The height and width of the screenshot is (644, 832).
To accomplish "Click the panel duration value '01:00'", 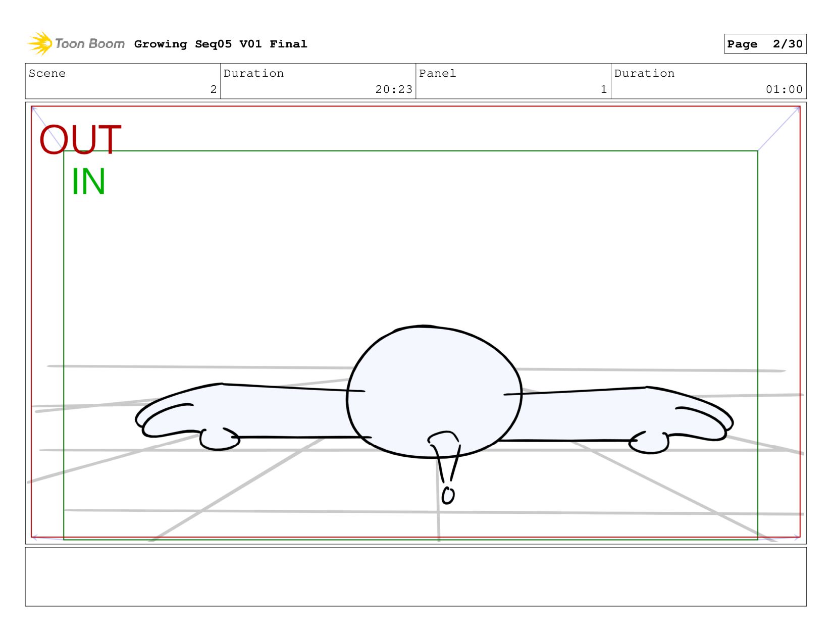I will click(x=784, y=89).
